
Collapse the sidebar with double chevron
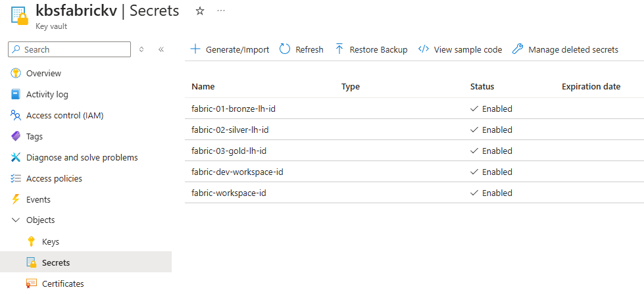click(x=161, y=49)
